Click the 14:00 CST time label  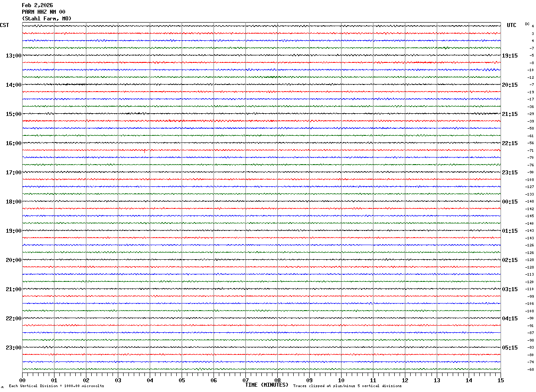coord(13,85)
